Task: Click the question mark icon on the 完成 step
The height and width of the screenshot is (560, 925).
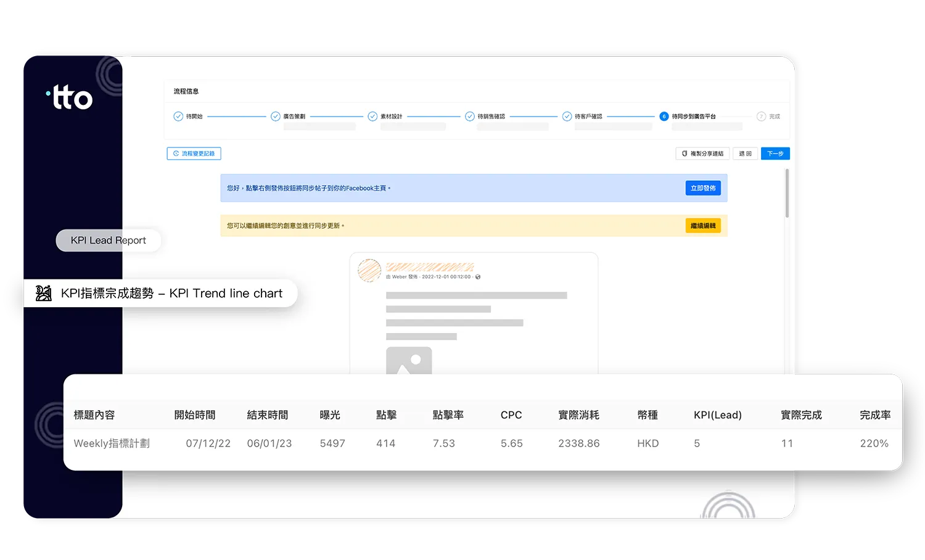Action: coord(762,116)
